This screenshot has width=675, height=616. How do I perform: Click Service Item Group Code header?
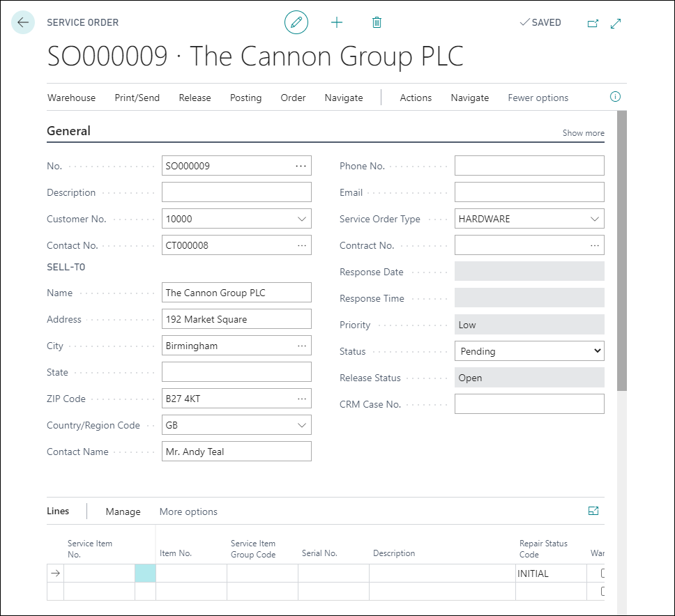(253, 549)
